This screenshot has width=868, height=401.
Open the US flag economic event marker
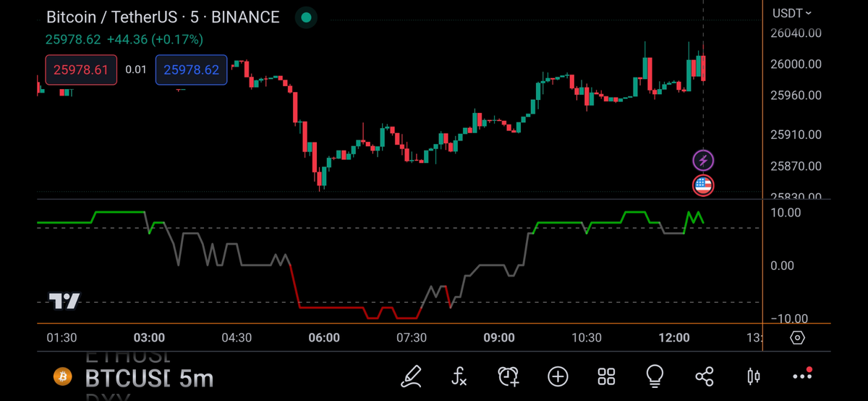[703, 185]
